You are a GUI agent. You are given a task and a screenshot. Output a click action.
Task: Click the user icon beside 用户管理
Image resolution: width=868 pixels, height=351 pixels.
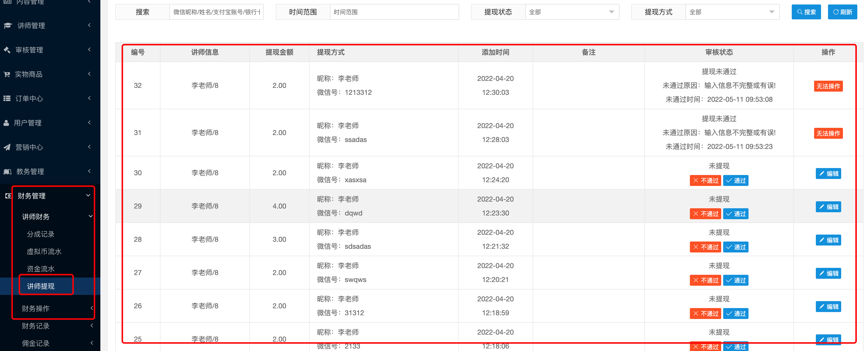(x=6, y=123)
